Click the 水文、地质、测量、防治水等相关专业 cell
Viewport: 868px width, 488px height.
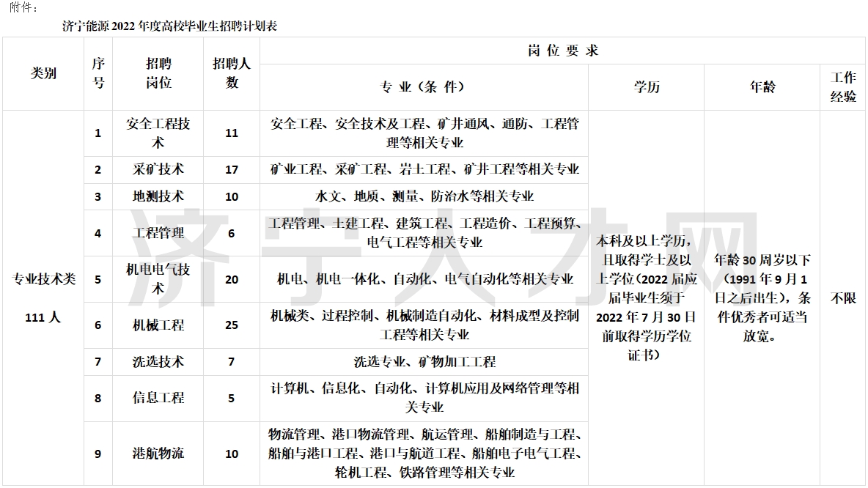click(x=424, y=196)
